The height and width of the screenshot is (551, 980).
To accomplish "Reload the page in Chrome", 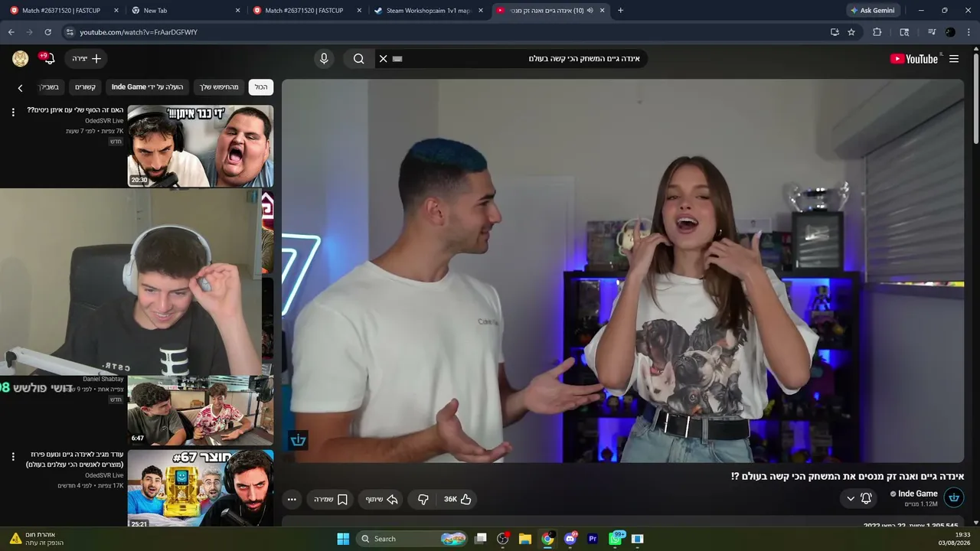I will [47, 32].
